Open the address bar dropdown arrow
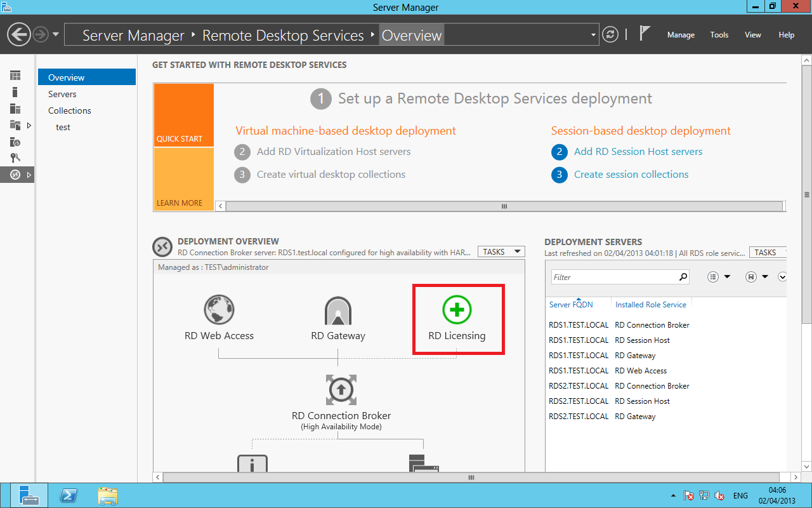The height and width of the screenshot is (508, 812). [594, 35]
